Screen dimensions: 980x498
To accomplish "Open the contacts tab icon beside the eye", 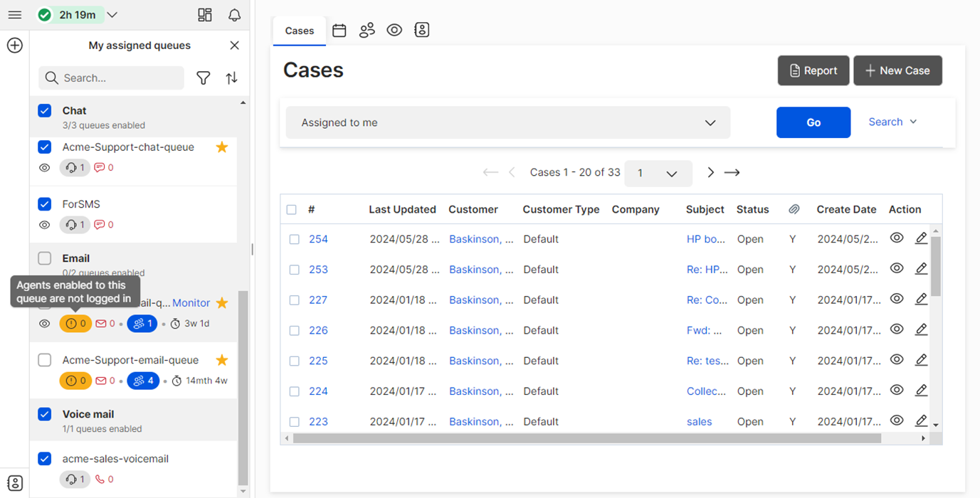I will pyautogui.click(x=422, y=30).
